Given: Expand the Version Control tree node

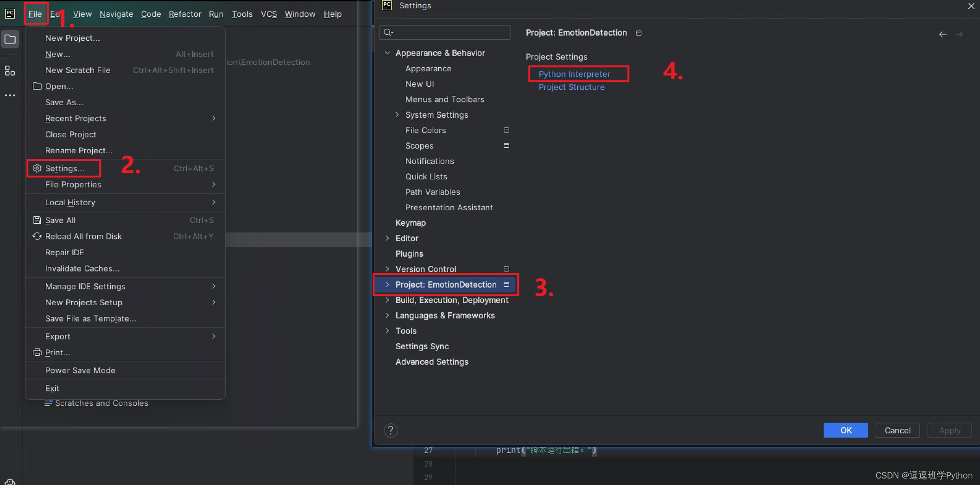Looking at the screenshot, I should pyautogui.click(x=387, y=269).
